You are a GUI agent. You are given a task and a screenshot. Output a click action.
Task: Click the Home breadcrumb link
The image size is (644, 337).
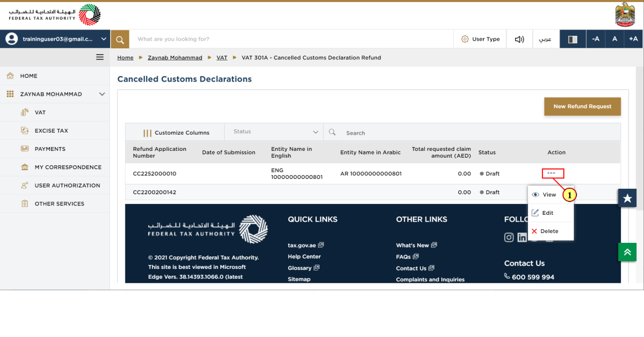[125, 58]
